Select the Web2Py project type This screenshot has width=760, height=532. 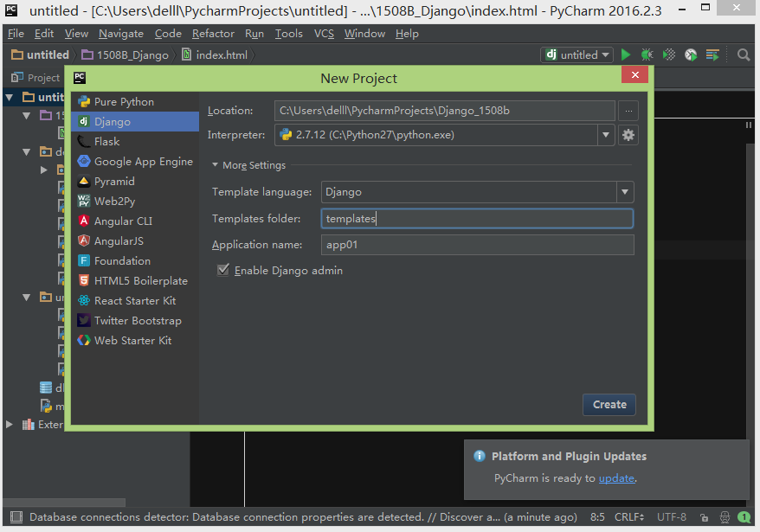[135, 201]
